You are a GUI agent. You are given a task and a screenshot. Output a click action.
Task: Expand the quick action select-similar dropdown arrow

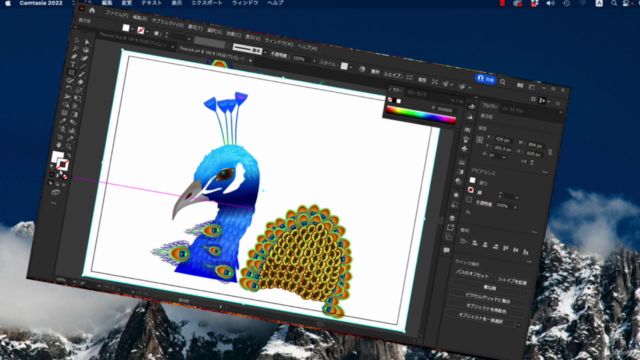pyautogui.click(x=519, y=325)
